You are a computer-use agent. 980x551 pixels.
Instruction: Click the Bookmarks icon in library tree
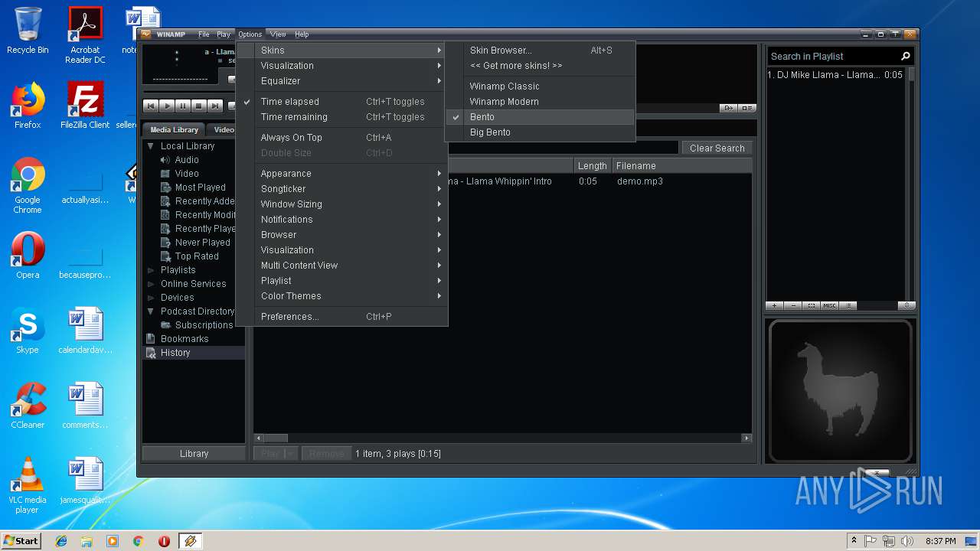(151, 339)
